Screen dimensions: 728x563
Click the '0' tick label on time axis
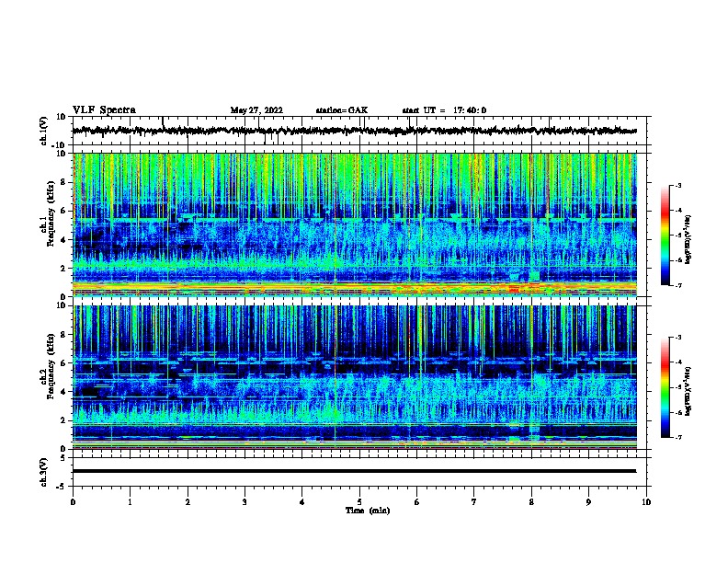pyautogui.click(x=73, y=502)
